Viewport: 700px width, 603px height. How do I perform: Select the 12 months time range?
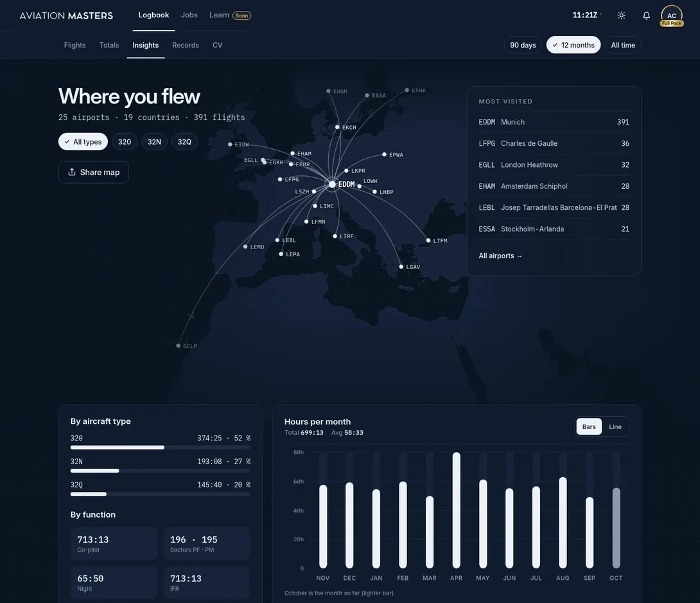coord(573,45)
